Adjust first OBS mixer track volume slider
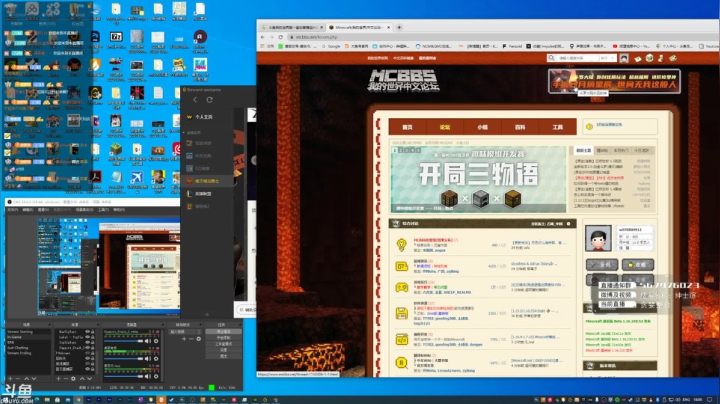 pyautogui.click(x=123, y=341)
